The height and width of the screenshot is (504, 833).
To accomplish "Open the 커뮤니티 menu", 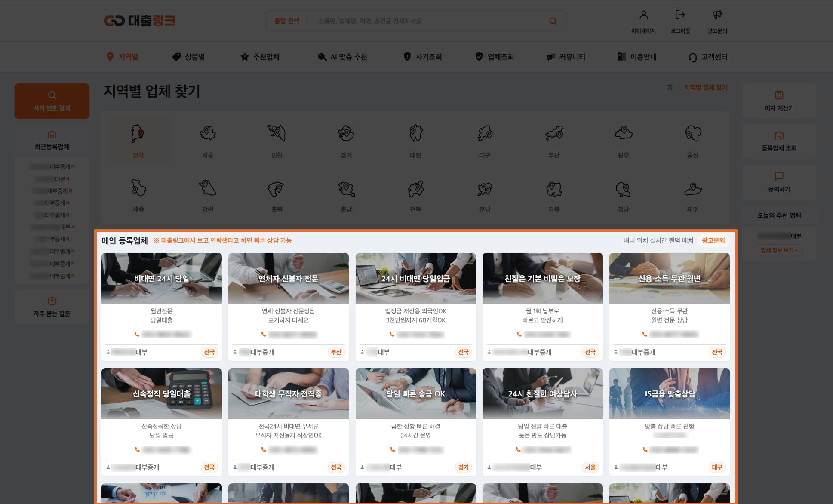I will coord(566,57).
